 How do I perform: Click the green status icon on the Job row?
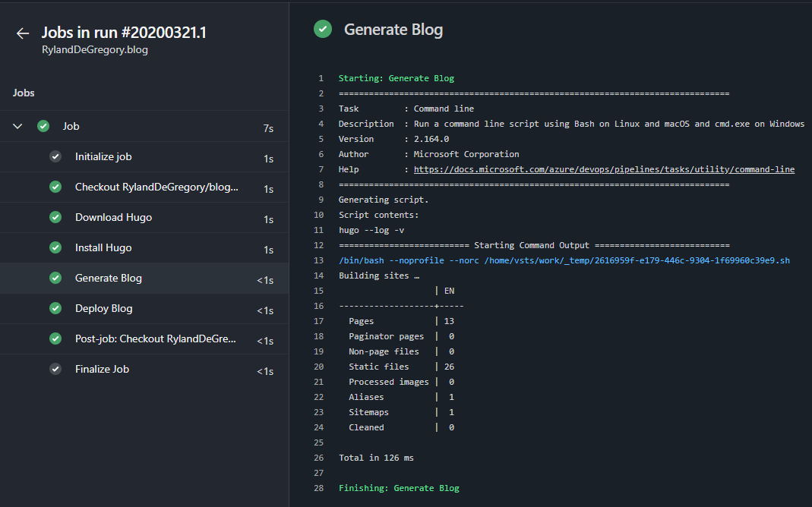(43, 126)
